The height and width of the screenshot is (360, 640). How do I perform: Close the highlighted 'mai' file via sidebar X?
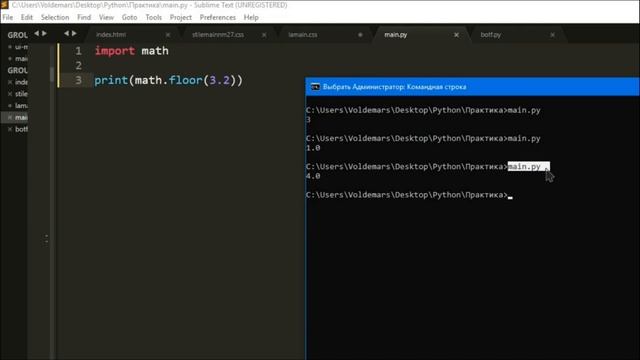click(10, 118)
